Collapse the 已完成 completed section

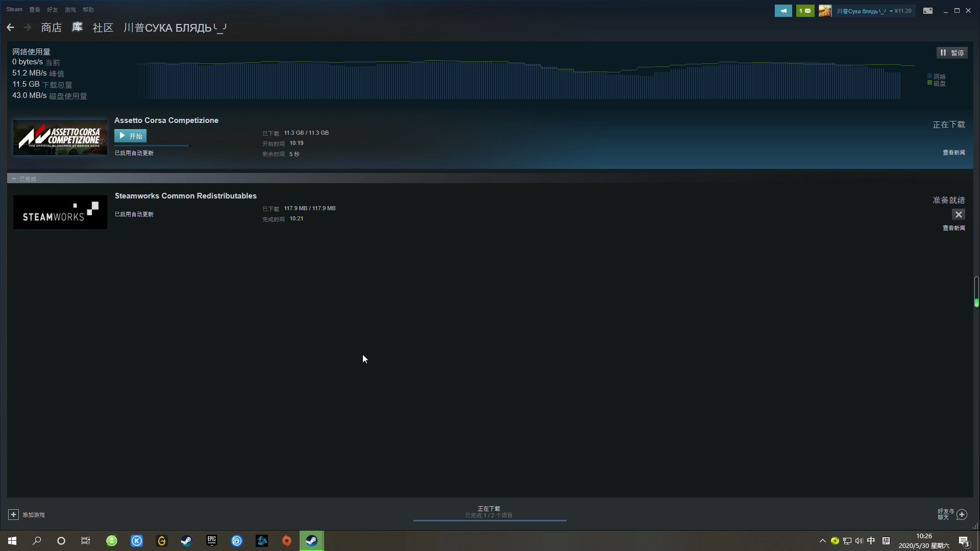[14, 179]
